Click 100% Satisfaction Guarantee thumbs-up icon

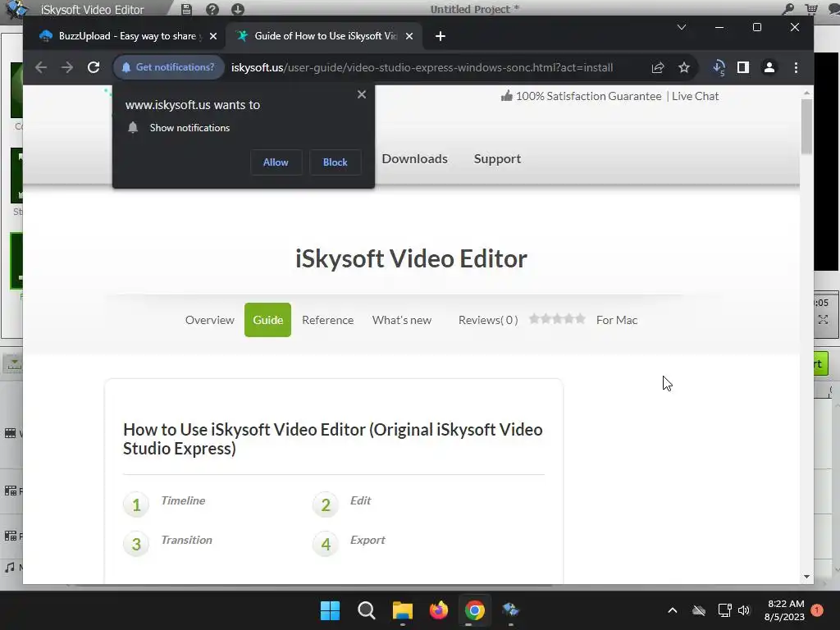506,96
